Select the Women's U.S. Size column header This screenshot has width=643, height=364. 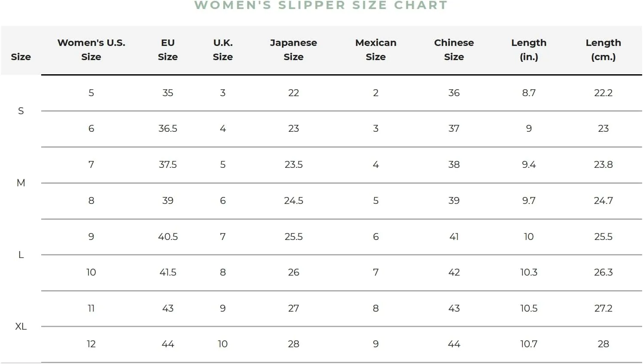[x=91, y=50]
